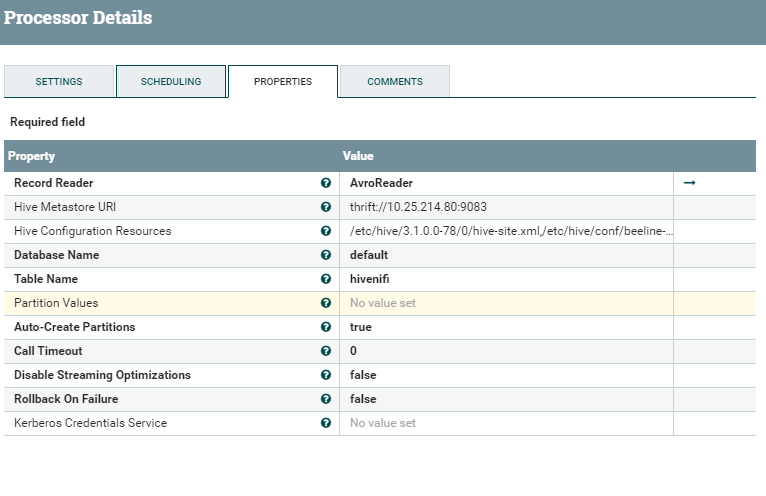Switch to the Settings tab
766x496 pixels.
pos(59,82)
